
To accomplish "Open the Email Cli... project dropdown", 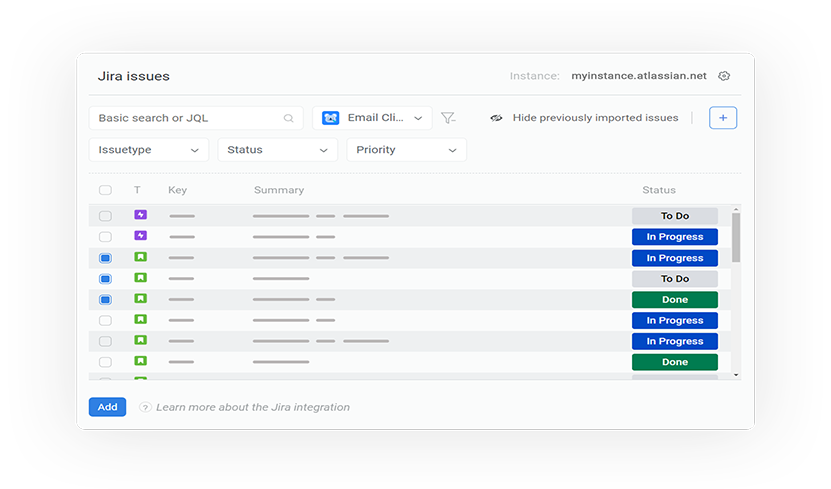I will click(372, 118).
